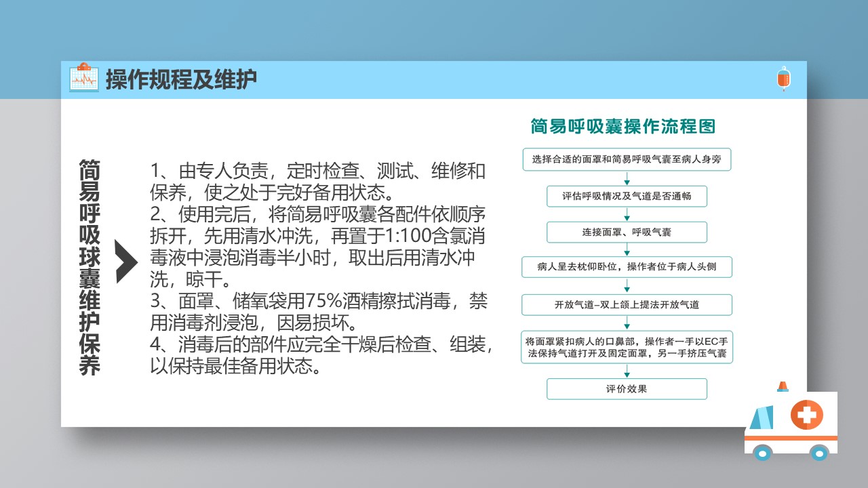Select the dark chevron arrow shape
Screen dimensions: 868x488
(126, 261)
